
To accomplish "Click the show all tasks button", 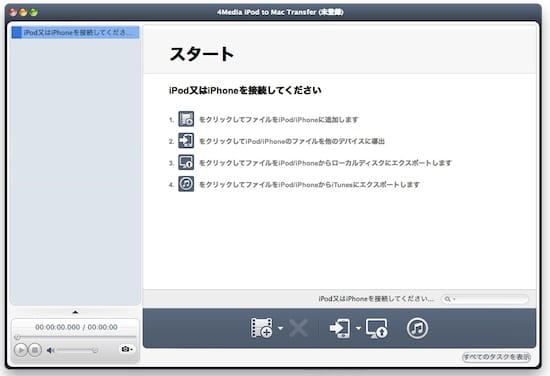I will pyautogui.click(x=496, y=357).
